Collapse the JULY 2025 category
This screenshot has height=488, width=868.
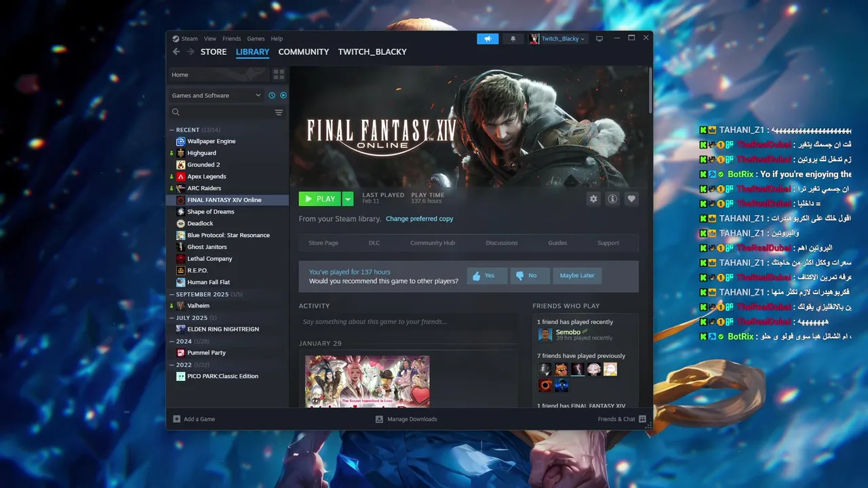click(172, 317)
